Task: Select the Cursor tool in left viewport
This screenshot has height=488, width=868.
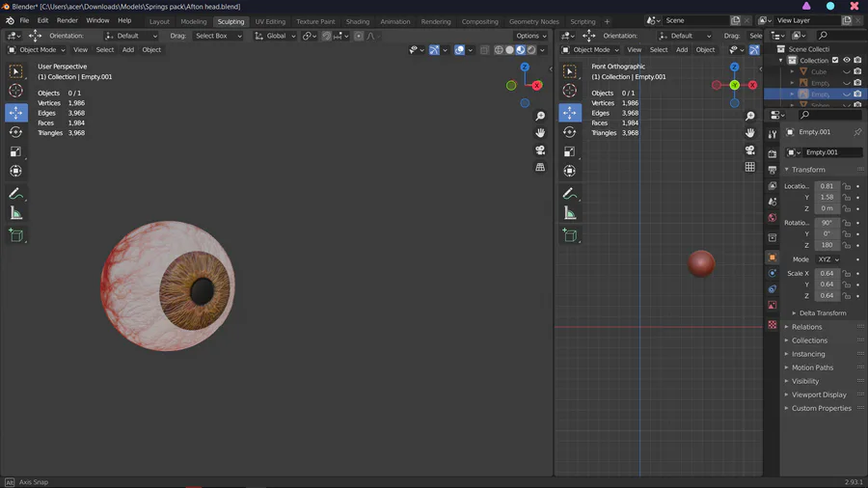Action: pos(15,91)
